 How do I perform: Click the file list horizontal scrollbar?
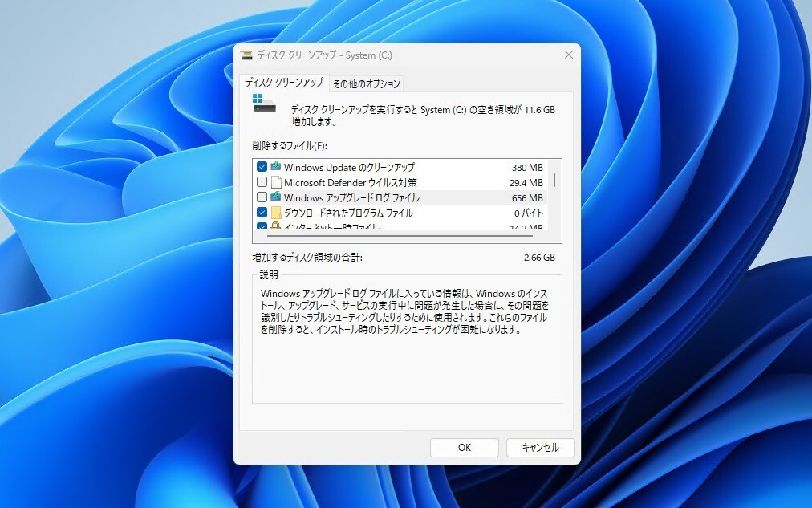(400, 236)
